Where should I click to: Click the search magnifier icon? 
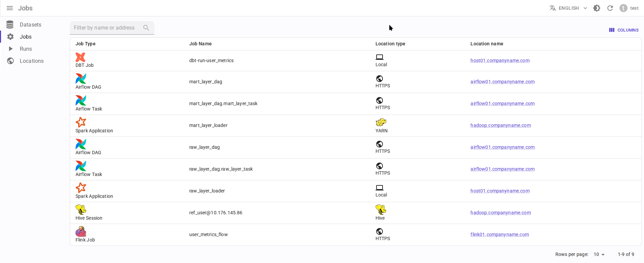[x=146, y=28]
